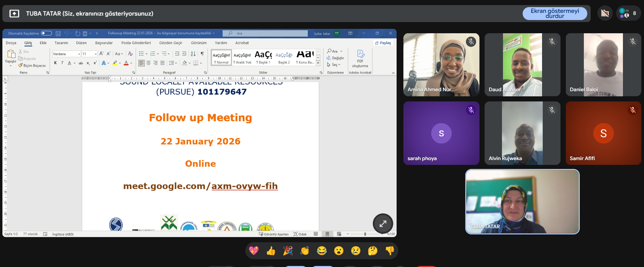Open the Verdana font name dropdown
This screenshot has width=644, height=267.
79,54
